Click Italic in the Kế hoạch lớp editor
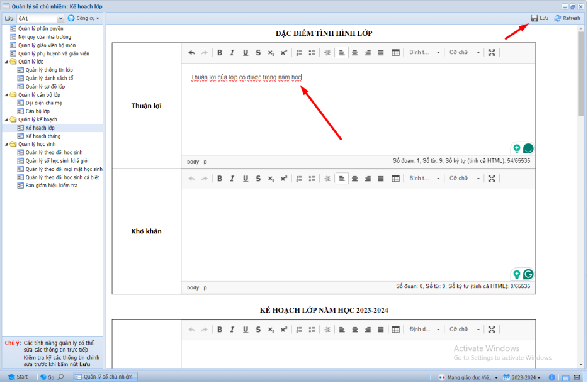The image size is (588, 383). pyautogui.click(x=232, y=330)
